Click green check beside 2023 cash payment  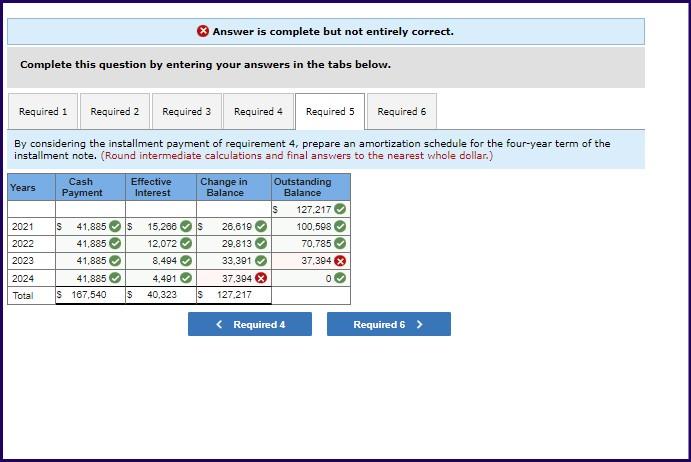[x=115, y=261]
